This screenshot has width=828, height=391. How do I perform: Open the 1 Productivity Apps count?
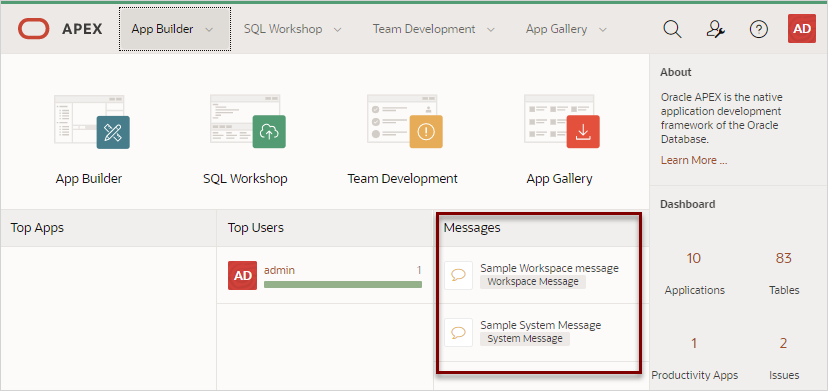tap(694, 343)
